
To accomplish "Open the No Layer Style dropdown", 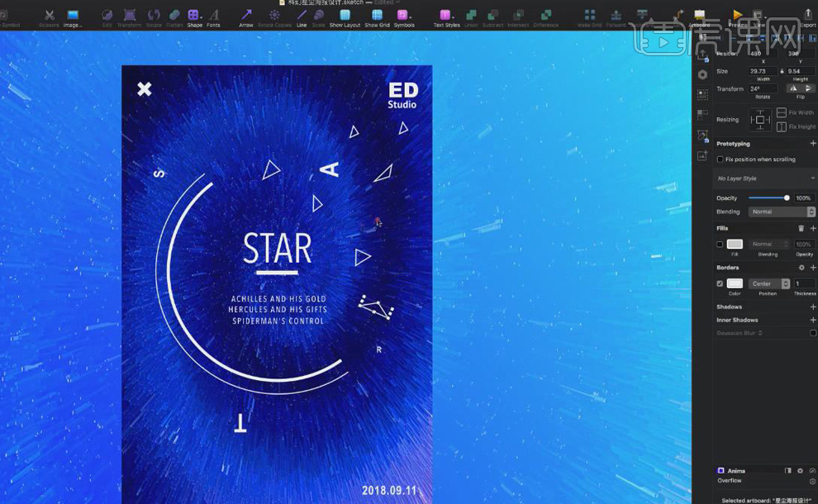I will pos(765,178).
